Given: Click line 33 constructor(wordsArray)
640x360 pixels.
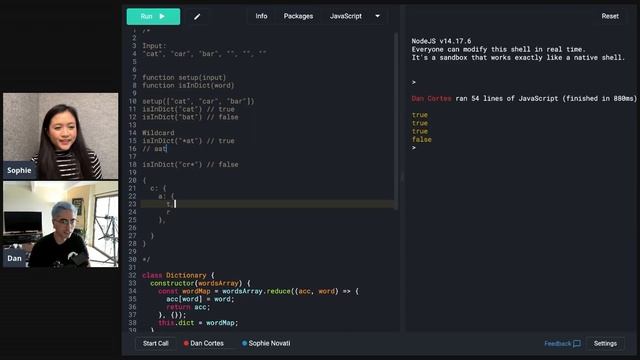Looking at the screenshot, I should (x=200, y=283).
